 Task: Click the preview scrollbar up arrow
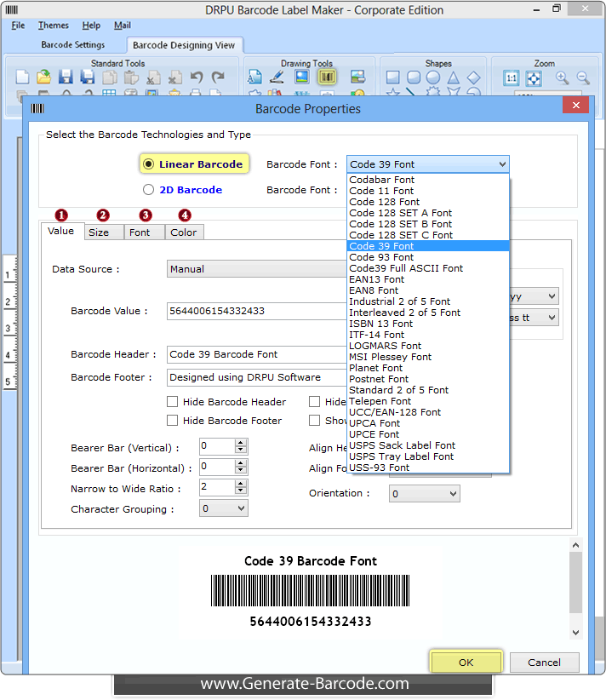575,545
